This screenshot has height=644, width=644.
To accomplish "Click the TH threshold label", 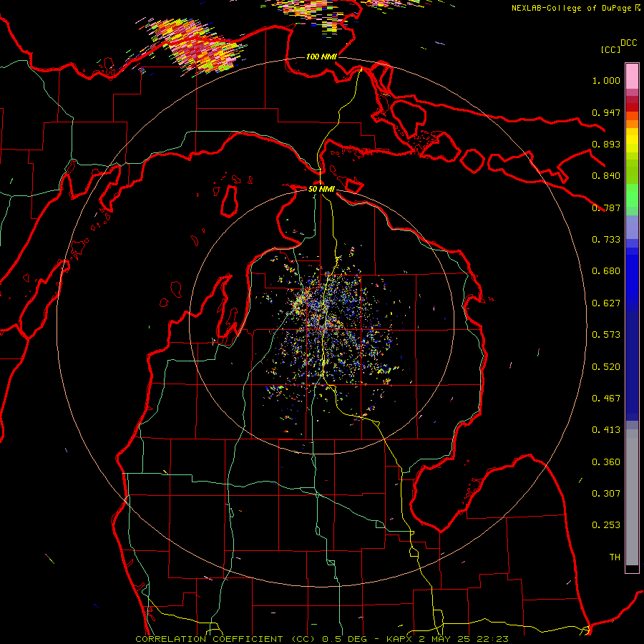I will (615, 557).
